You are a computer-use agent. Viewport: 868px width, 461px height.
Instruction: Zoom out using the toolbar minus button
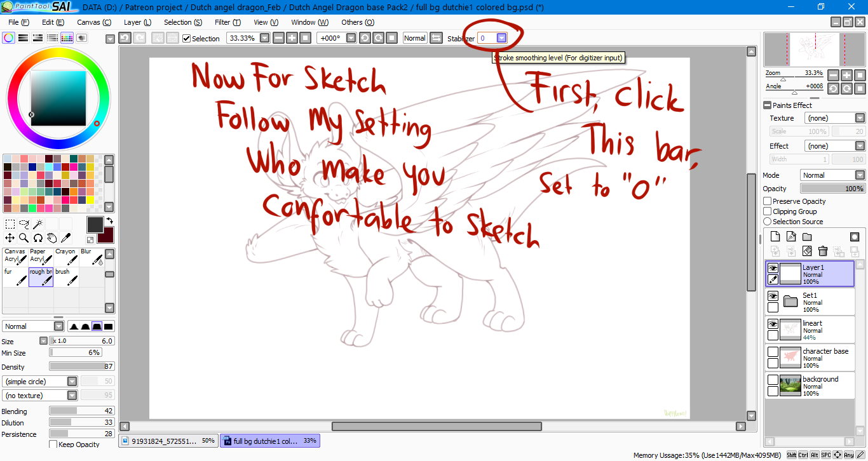[279, 38]
